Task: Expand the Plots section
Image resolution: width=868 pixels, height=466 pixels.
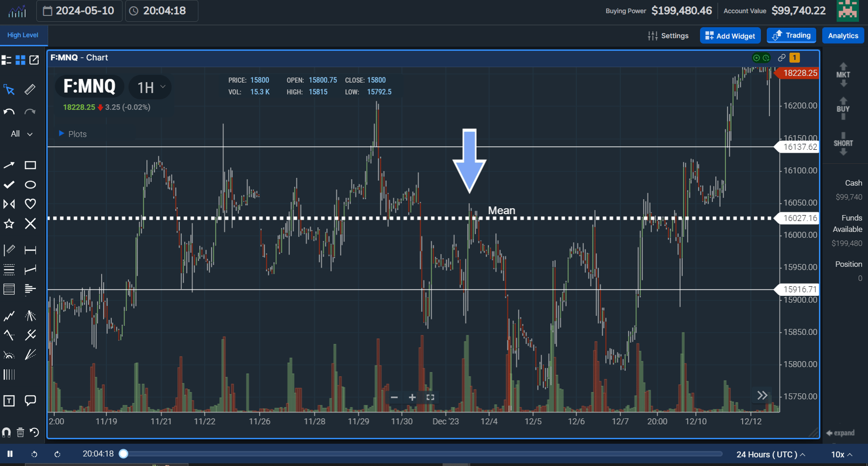Action: point(73,134)
